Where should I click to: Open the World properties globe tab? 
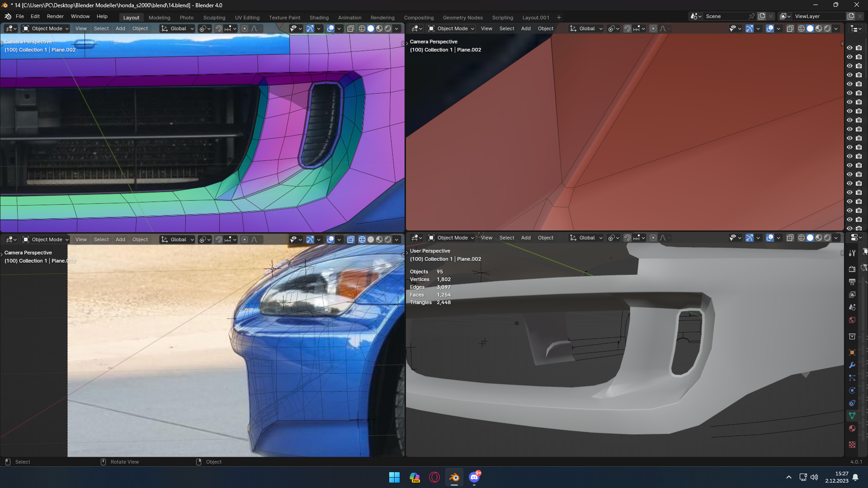pos(852,320)
